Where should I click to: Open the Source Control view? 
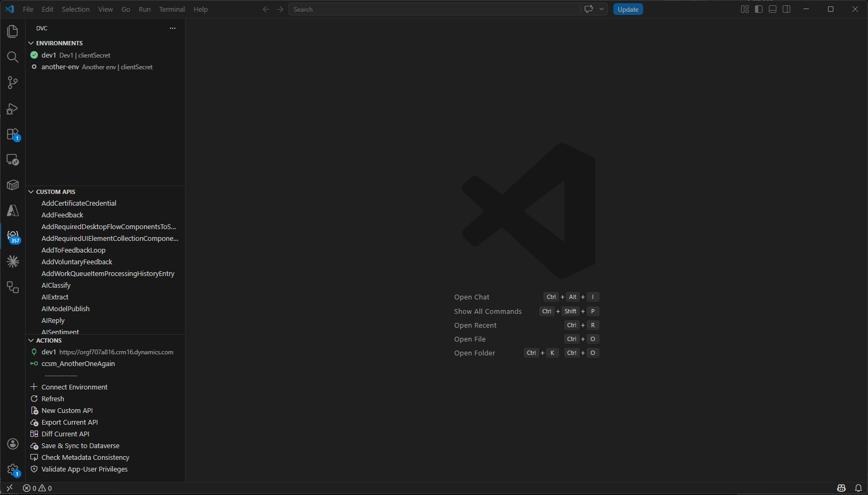pyautogui.click(x=13, y=83)
